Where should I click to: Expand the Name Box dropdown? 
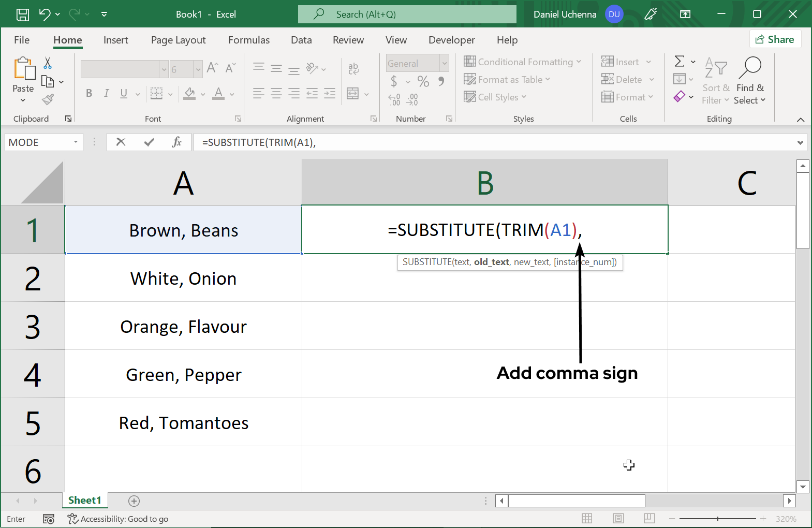point(76,142)
